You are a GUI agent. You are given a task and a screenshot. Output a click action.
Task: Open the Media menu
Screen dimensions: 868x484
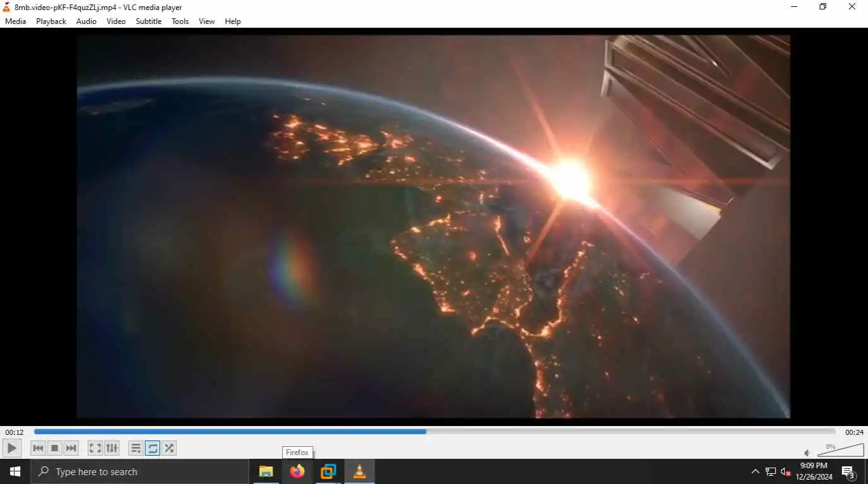[16, 21]
